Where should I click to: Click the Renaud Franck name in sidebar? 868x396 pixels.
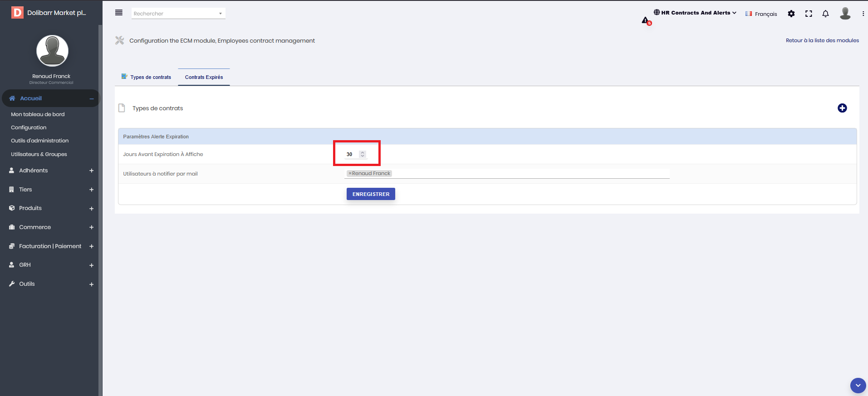[x=51, y=76]
